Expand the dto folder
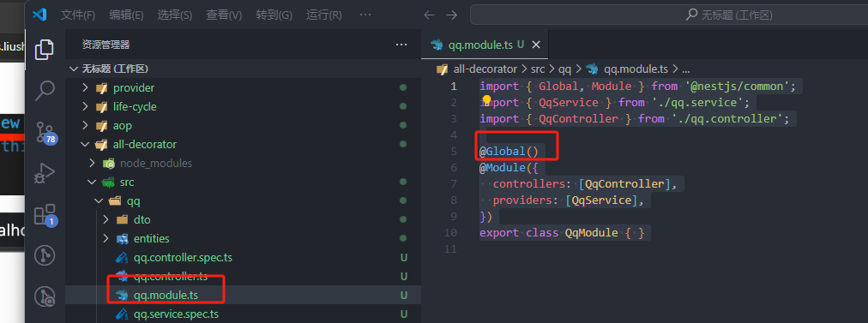The width and height of the screenshot is (868, 323). (243, 219)
